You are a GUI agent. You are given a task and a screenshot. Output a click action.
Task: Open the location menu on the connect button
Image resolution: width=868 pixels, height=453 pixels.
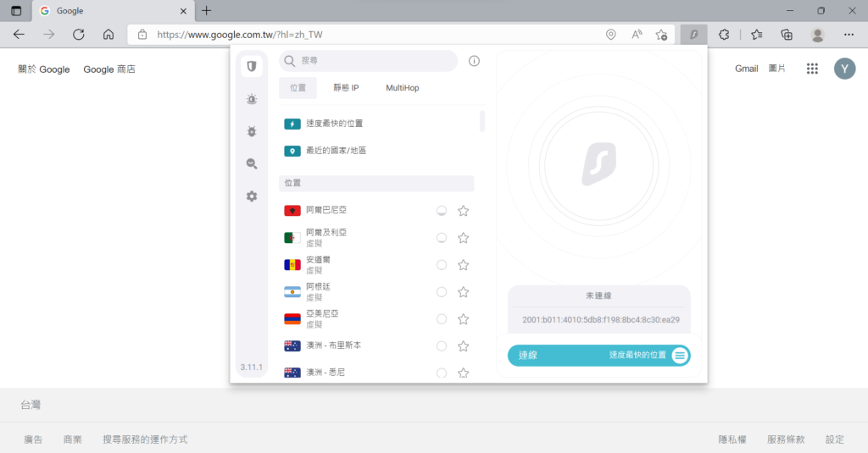coord(680,355)
